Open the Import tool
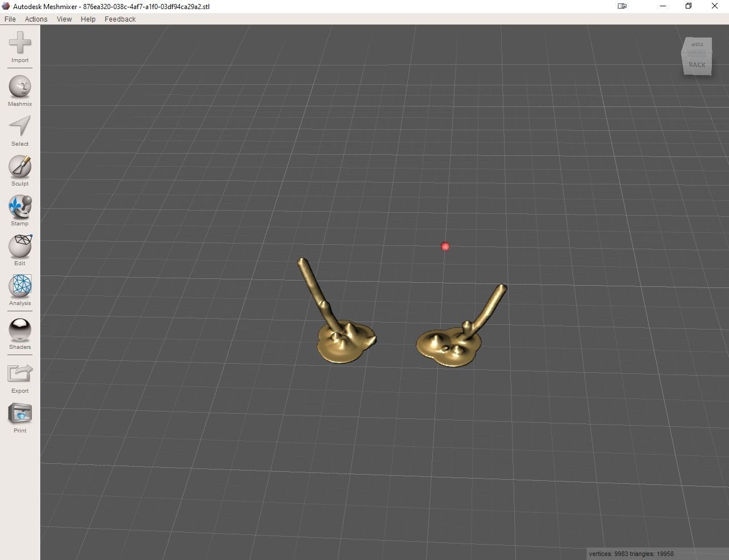The image size is (729, 560). point(20,47)
